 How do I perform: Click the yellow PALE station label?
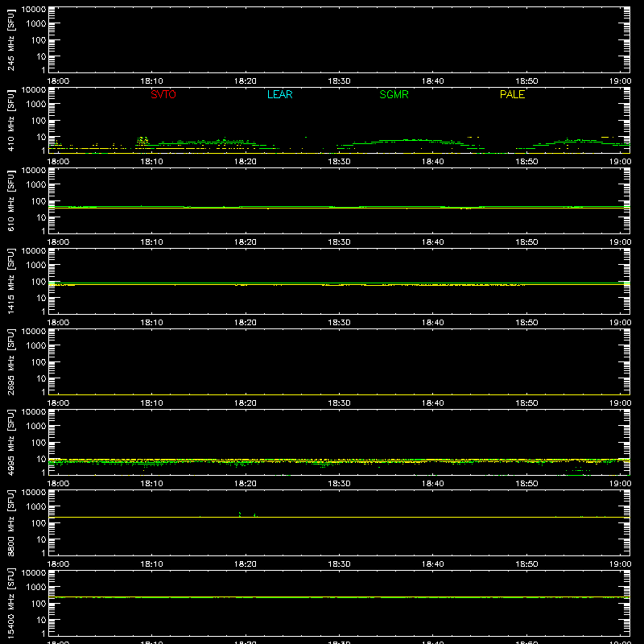(512, 94)
